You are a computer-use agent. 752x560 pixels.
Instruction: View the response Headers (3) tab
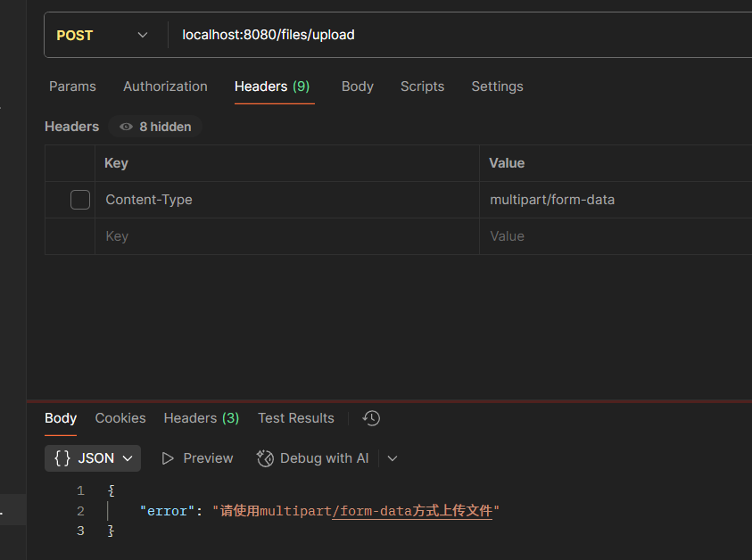coord(201,418)
